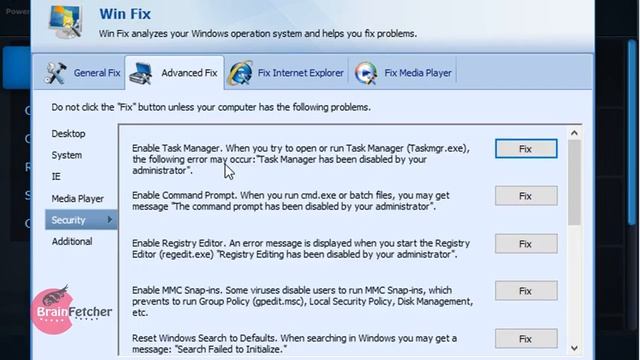640x360 pixels.
Task: Click the Internet Explorer globe icon
Action: [x=240, y=73]
